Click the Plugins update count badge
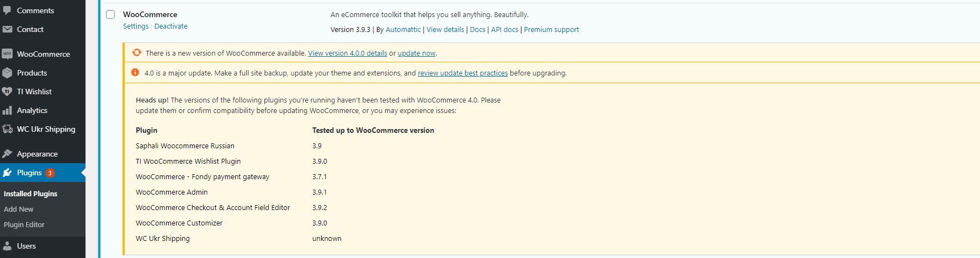This screenshot has height=258, width=980. (50, 173)
